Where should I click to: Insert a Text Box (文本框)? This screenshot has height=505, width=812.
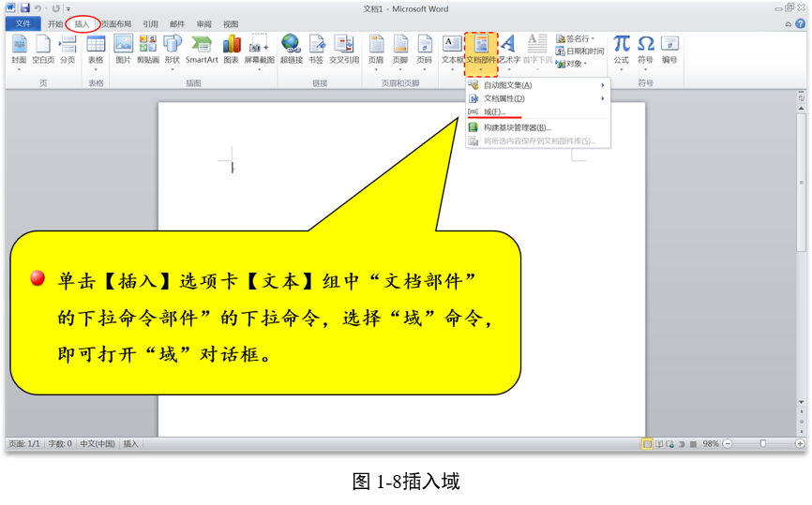pos(452,52)
